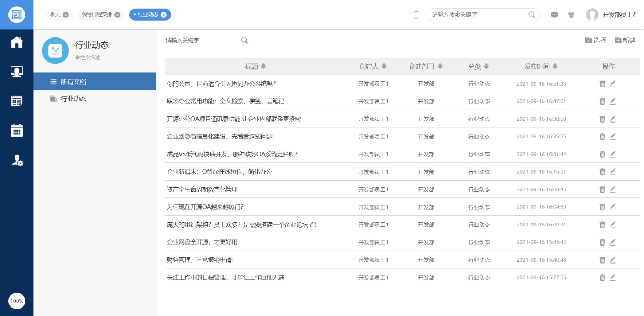The width and height of the screenshot is (644, 316).
Task: Open the user settings icon in the sidebar
Action: (x=17, y=160)
